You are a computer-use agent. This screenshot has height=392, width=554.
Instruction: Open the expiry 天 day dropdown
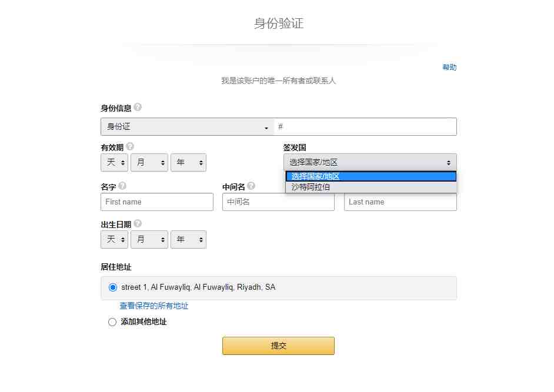tap(115, 162)
